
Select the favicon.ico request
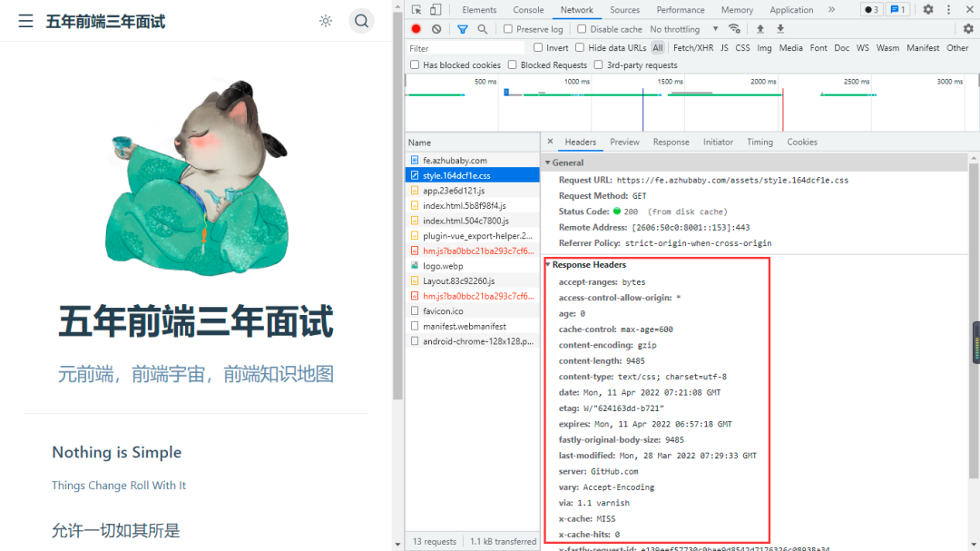tap(473, 310)
